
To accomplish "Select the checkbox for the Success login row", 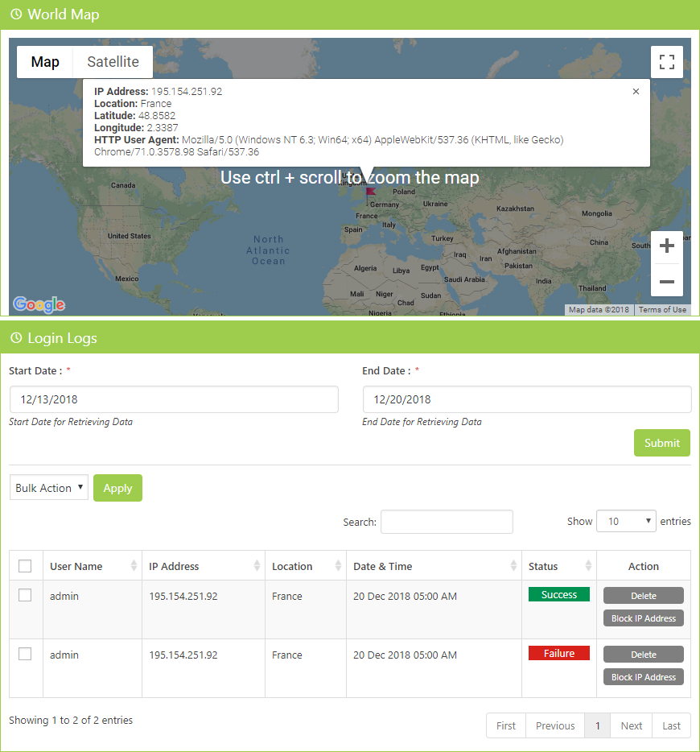I will [x=25, y=595].
